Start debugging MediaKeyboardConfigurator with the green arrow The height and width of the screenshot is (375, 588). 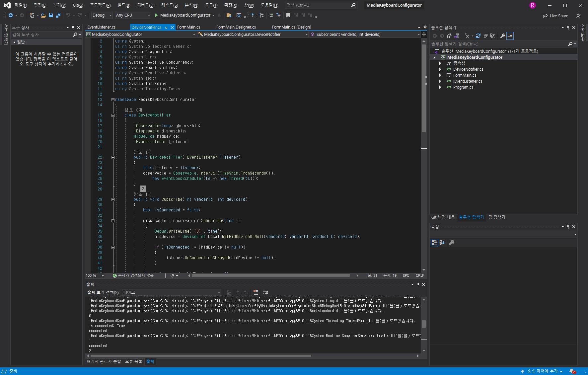pyautogui.click(x=156, y=15)
